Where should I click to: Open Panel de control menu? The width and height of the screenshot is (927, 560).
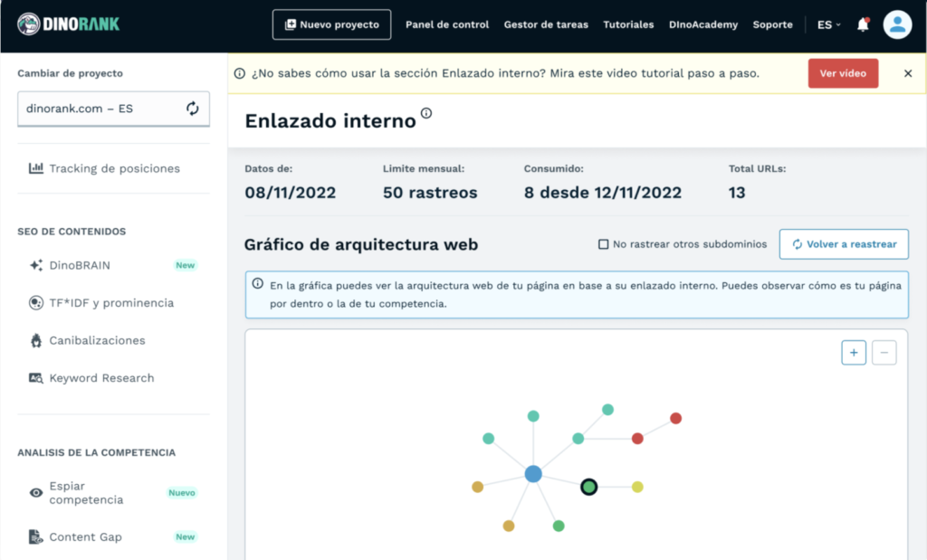(447, 25)
